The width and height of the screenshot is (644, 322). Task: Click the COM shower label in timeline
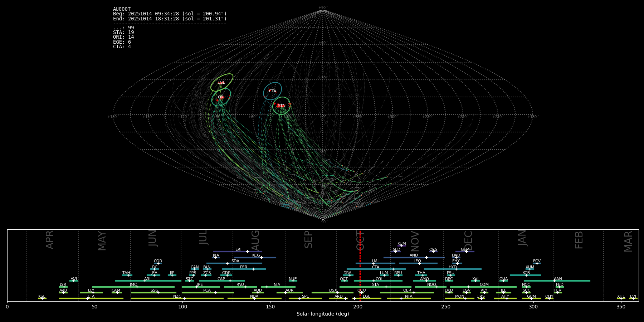pyautogui.click(x=484, y=285)
